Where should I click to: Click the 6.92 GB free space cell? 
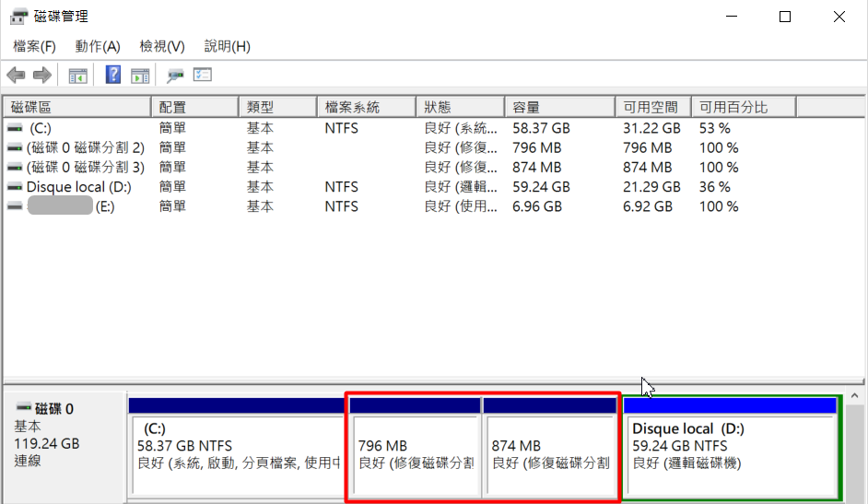click(x=648, y=206)
